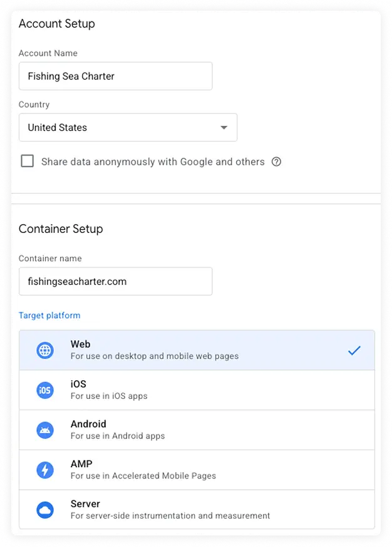Click the AMP lightning bolt icon
This screenshot has height=548, width=392.
[x=45, y=470]
